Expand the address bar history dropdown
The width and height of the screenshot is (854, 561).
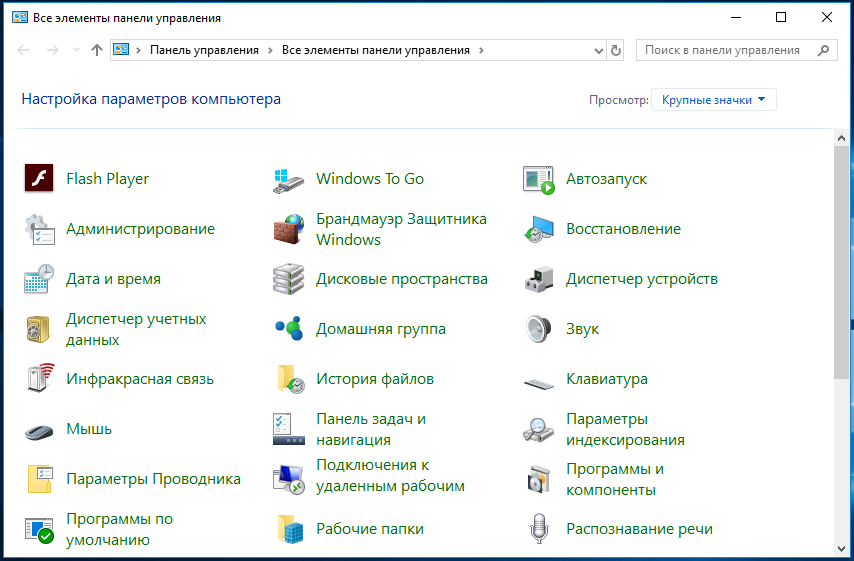pyautogui.click(x=599, y=51)
